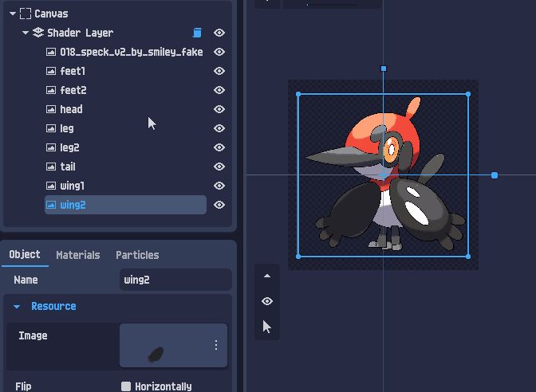Toggle visibility of Shader Layer

[x=219, y=33]
